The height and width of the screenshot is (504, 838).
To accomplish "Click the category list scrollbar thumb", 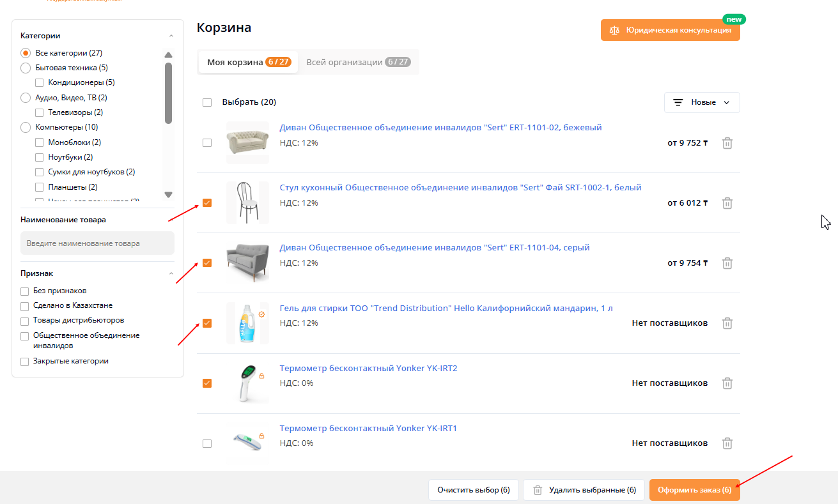I will pos(168,93).
